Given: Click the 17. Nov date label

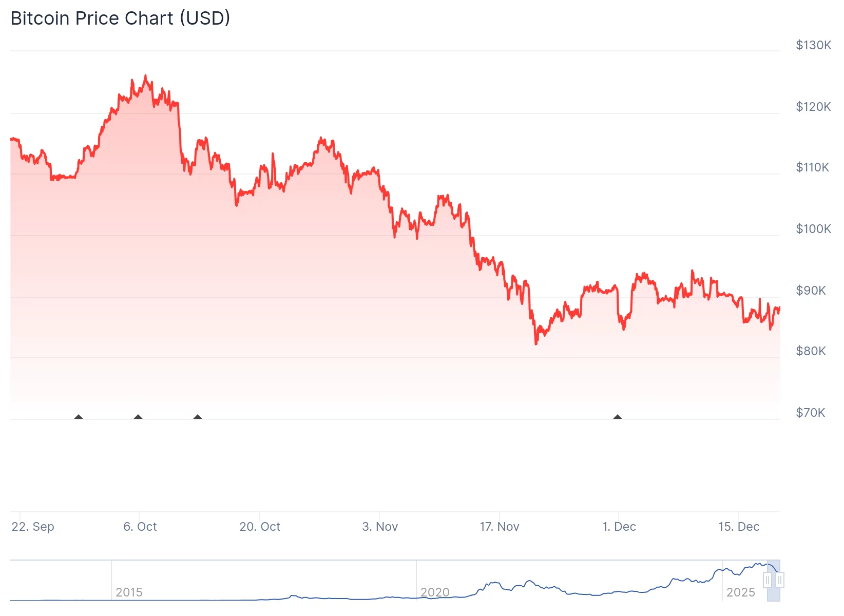Looking at the screenshot, I should tap(500, 527).
